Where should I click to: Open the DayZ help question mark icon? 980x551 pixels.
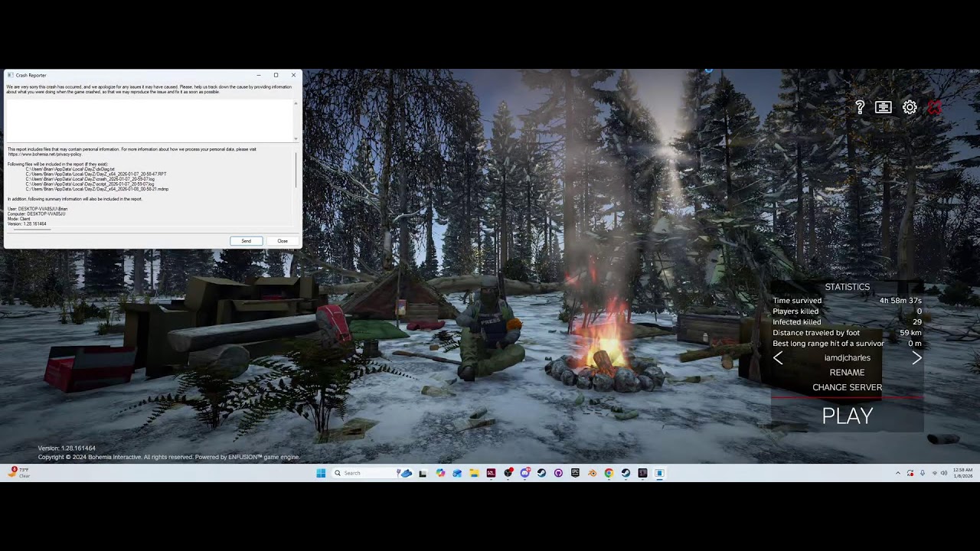pos(860,108)
